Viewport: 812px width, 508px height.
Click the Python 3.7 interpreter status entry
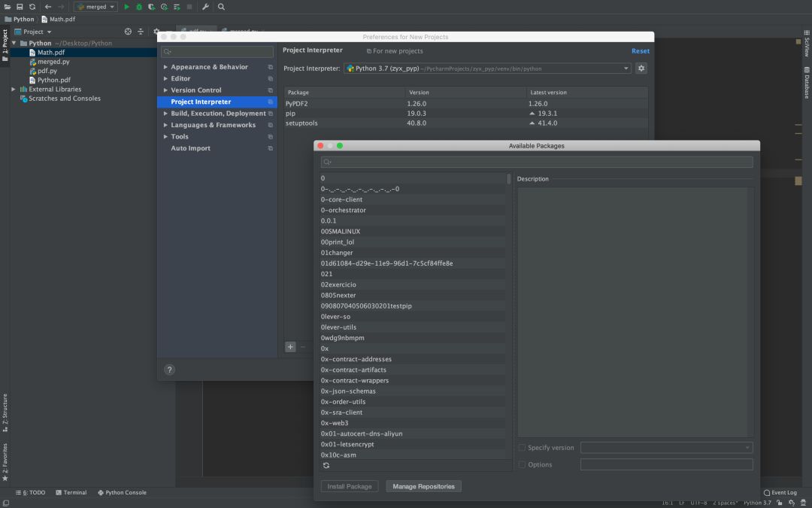[x=757, y=503]
